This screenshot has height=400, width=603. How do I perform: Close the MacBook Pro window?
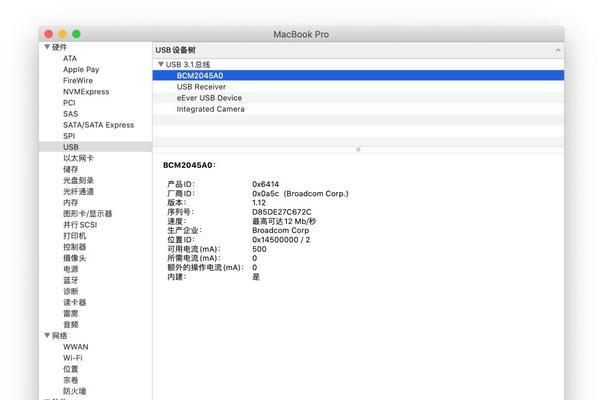point(48,34)
